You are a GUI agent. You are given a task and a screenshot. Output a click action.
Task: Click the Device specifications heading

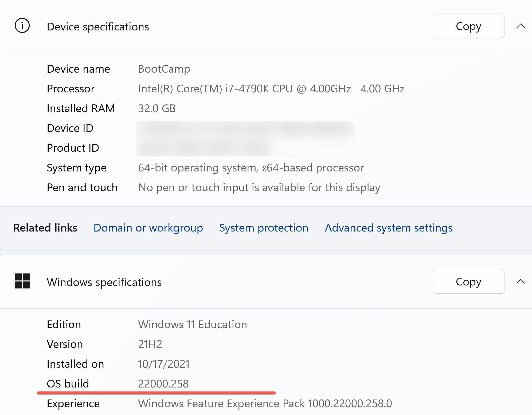[98, 27]
